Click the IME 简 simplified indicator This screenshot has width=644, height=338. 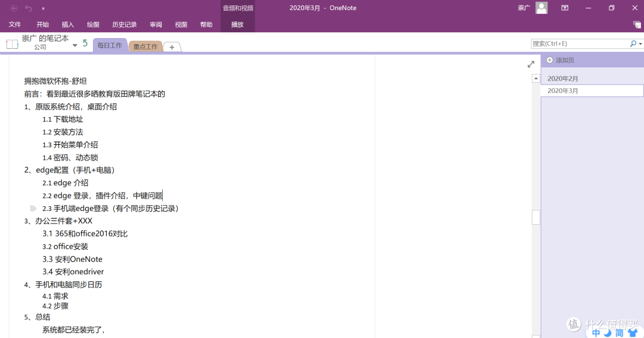[620, 333]
